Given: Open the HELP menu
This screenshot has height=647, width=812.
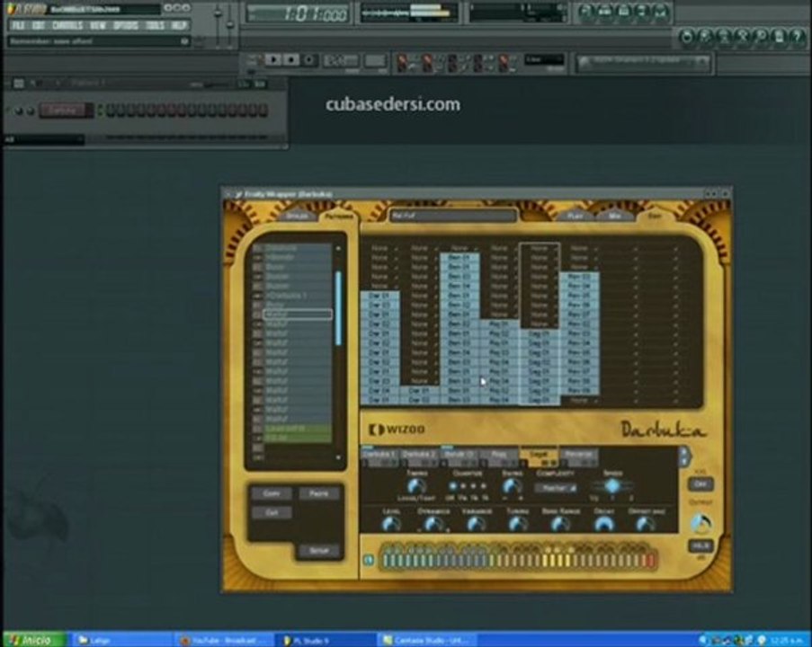Looking at the screenshot, I should point(179,25).
